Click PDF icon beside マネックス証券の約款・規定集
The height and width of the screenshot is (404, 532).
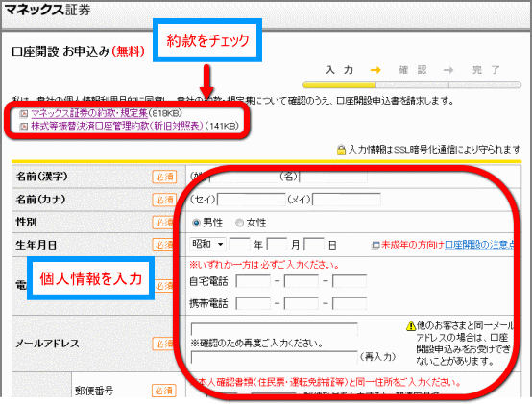tap(24, 113)
